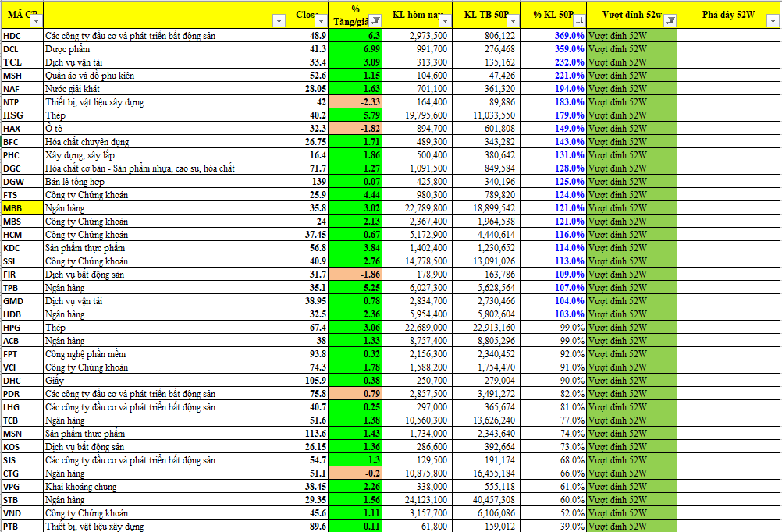Open the Close column filter dropdown
The width and height of the screenshot is (782, 532).
[322, 22]
